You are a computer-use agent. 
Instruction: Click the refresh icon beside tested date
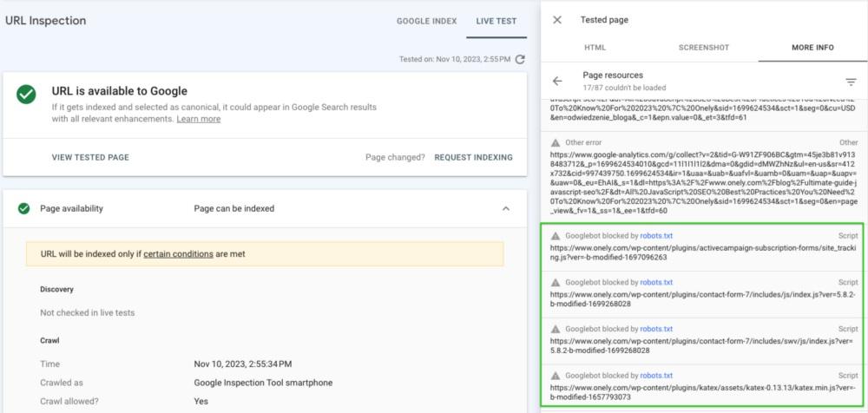coord(520,59)
